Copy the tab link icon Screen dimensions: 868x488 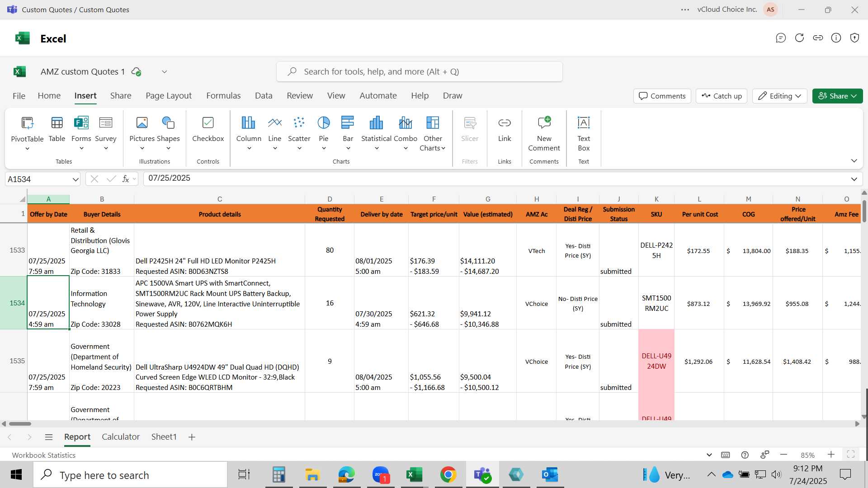click(818, 38)
